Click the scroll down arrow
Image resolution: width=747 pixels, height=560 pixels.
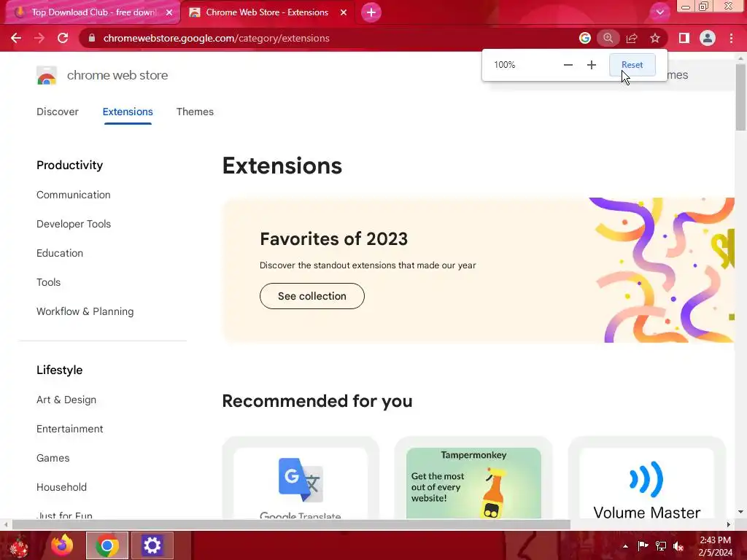[x=740, y=512]
